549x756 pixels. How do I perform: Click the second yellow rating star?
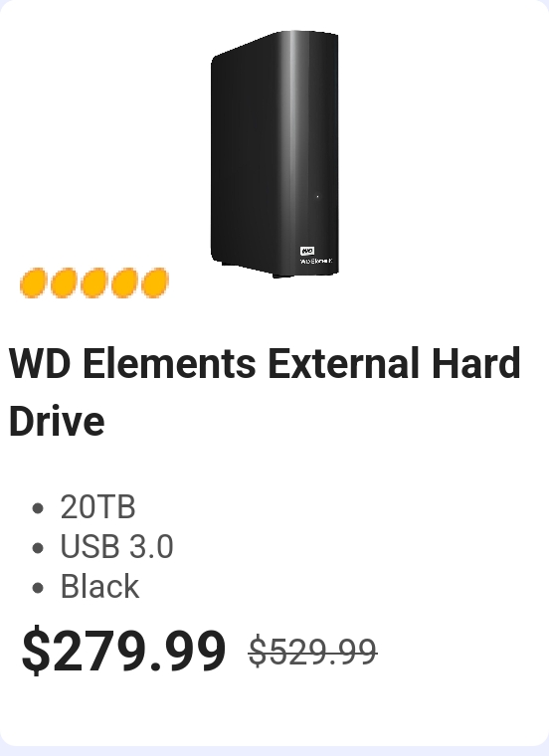click(x=64, y=283)
